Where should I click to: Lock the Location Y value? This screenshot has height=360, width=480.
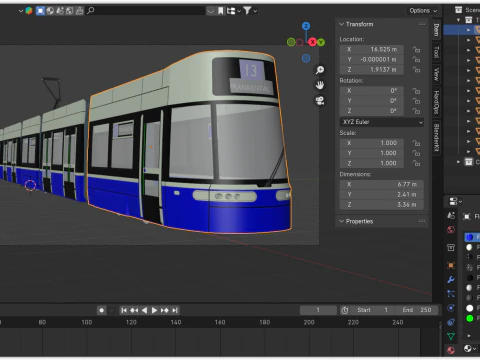[x=416, y=60]
